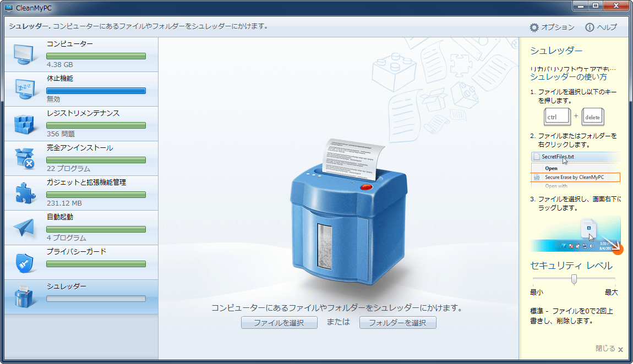Set security slider to 最小 end
The height and width of the screenshot is (364, 633).
[537, 293]
